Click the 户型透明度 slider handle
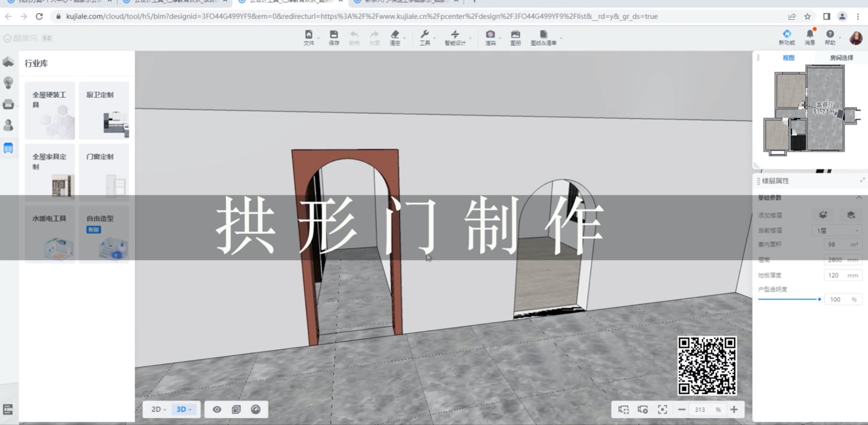 click(x=819, y=299)
